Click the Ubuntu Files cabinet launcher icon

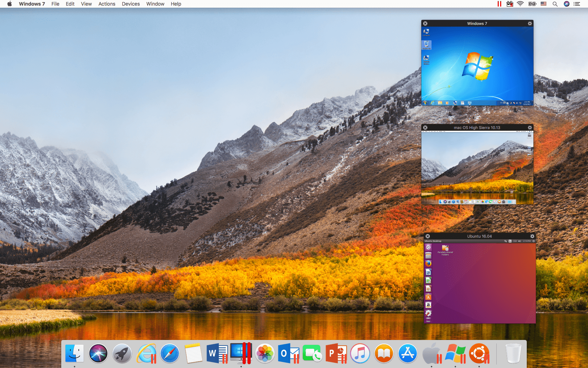(428, 255)
